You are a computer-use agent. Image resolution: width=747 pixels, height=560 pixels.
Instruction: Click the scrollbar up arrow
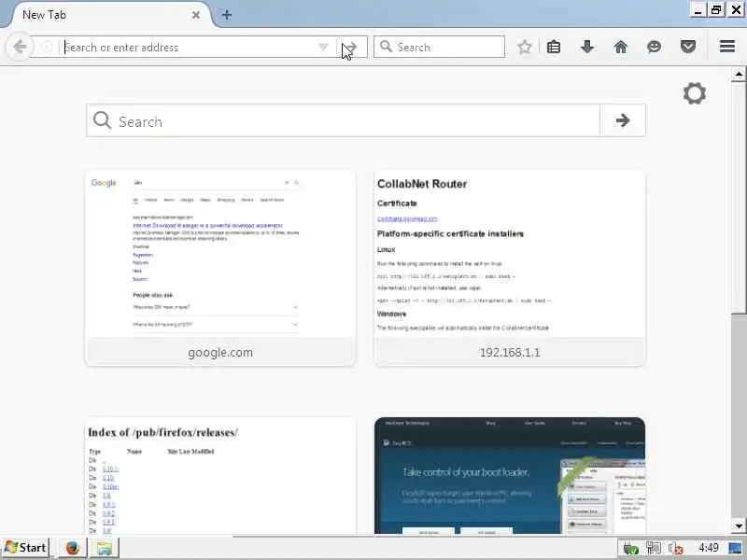739,74
